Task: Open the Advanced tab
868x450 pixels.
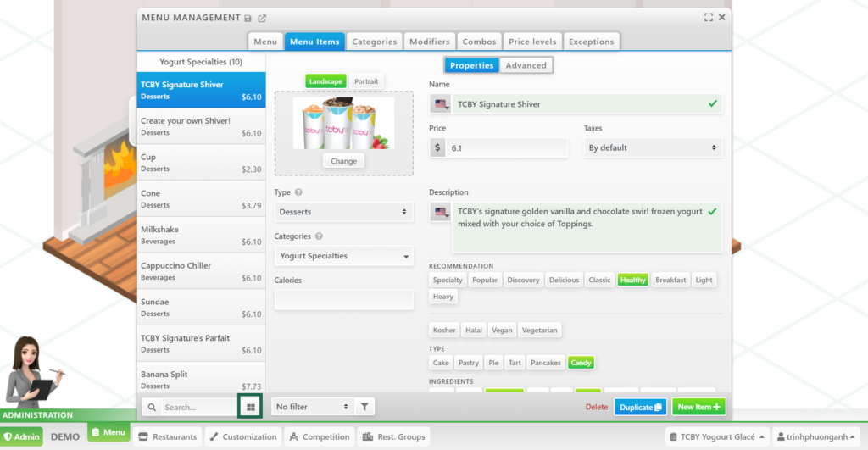Action: coord(526,65)
